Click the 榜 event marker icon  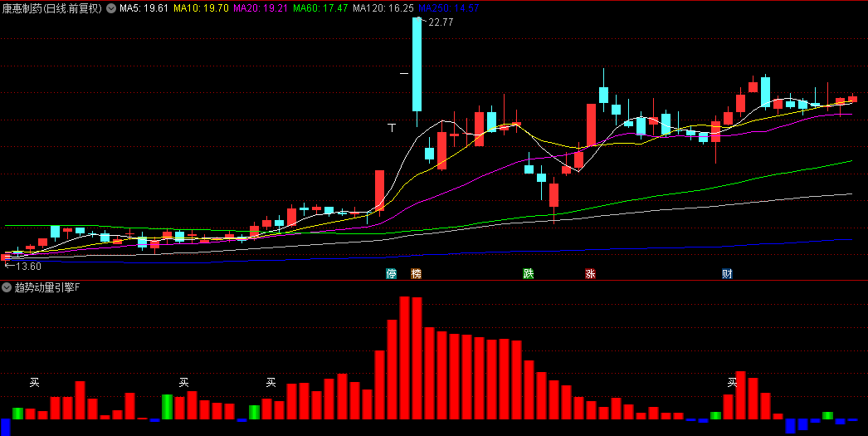tap(417, 274)
